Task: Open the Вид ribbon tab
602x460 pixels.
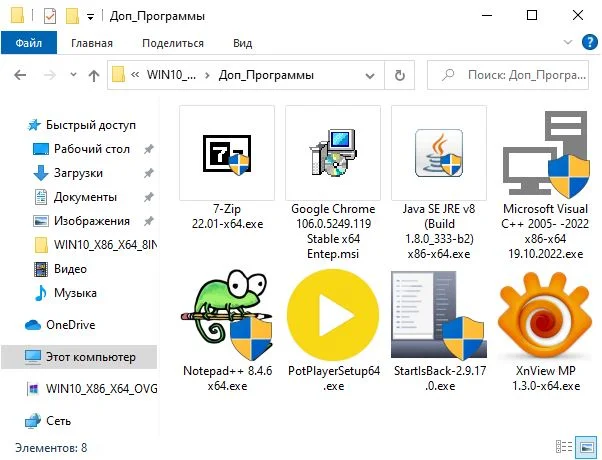Action: tap(242, 43)
